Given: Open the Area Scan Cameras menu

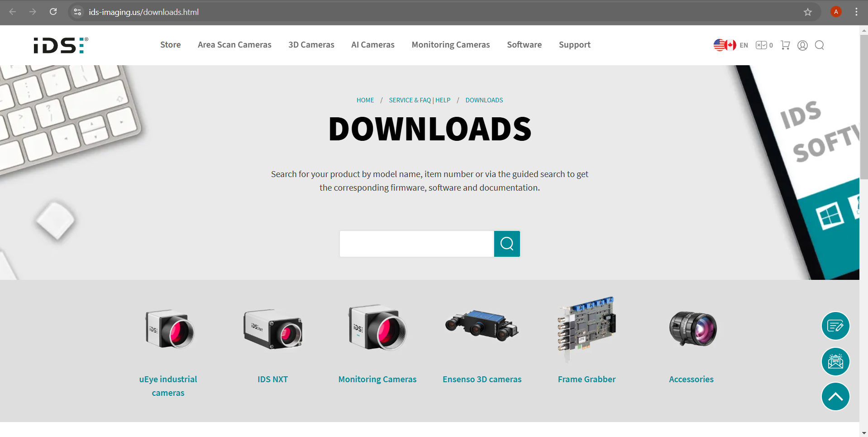Looking at the screenshot, I should 234,45.
